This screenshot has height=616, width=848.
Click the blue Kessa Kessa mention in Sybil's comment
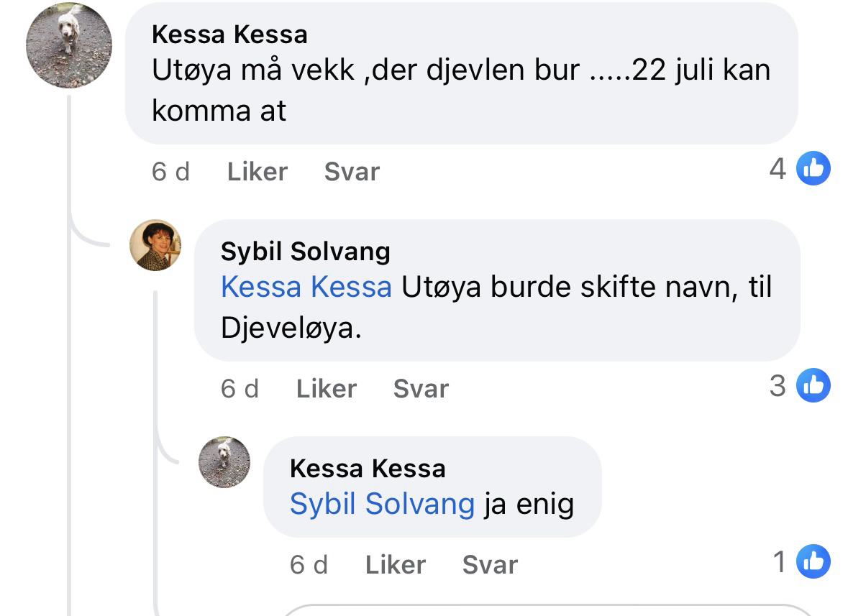(x=306, y=287)
